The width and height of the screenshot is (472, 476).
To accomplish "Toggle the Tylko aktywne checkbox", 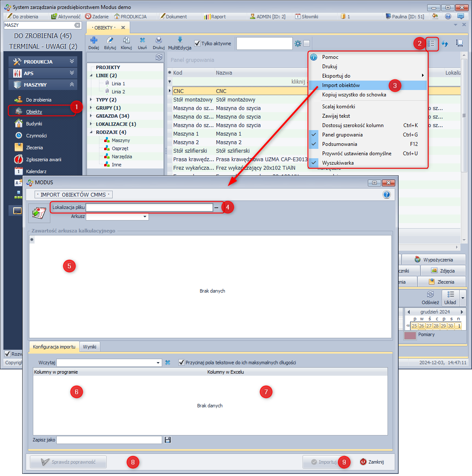I will (197, 44).
